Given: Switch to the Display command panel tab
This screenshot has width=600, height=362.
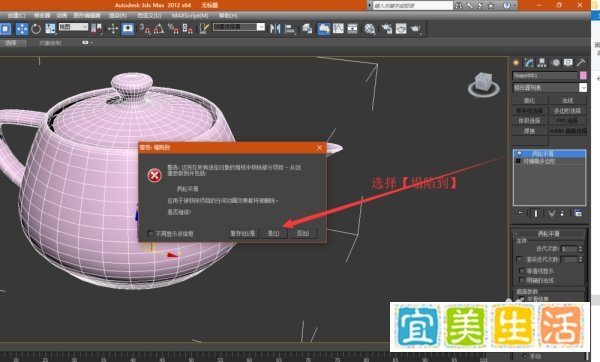Looking at the screenshot, I should click(x=568, y=63).
